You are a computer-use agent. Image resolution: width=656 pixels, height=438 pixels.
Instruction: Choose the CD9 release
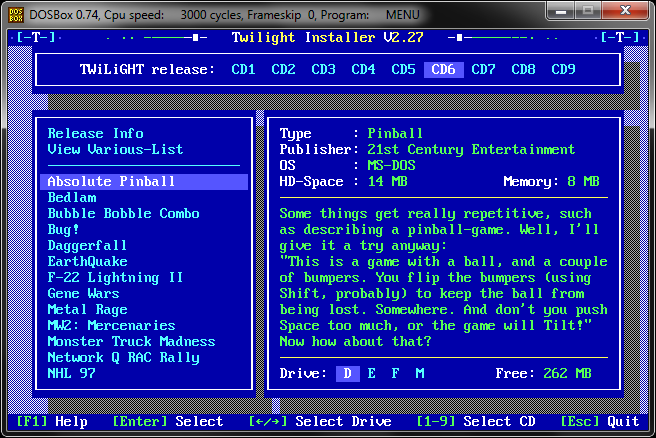click(x=563, y=69)
